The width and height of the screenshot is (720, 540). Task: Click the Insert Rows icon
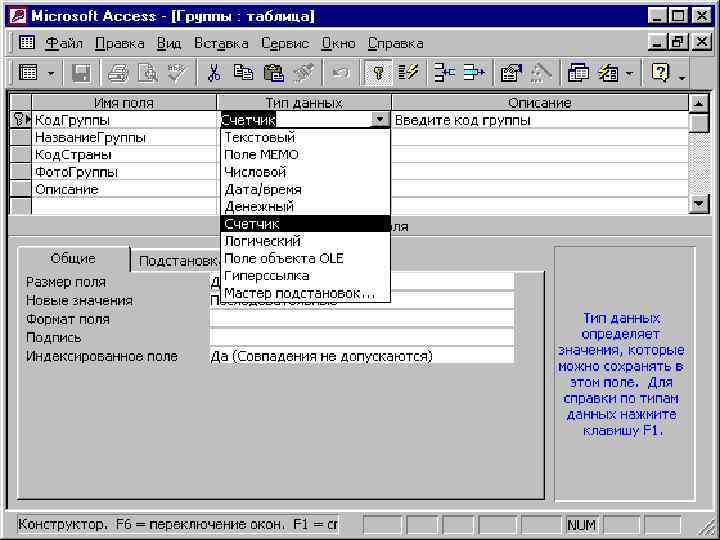(x=444, y=73)
